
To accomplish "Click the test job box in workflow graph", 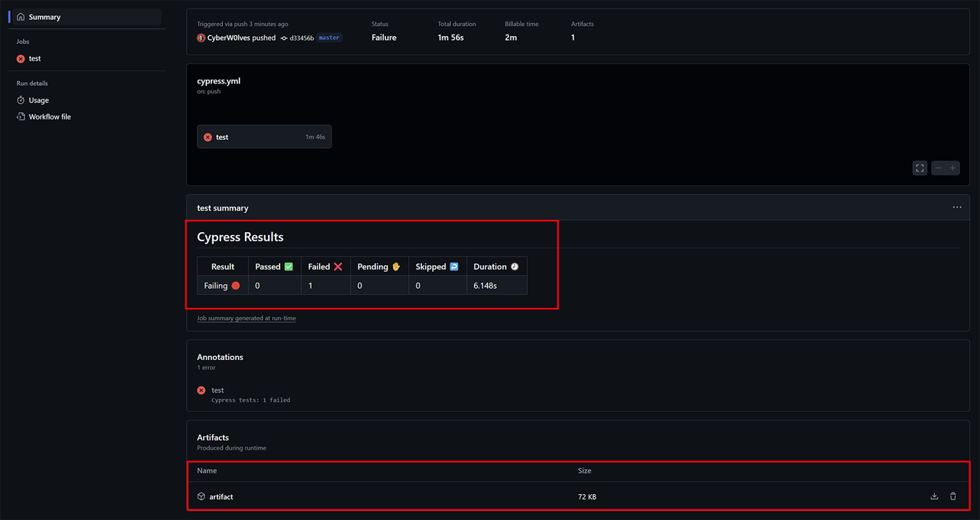I will [x=264, y=137].
